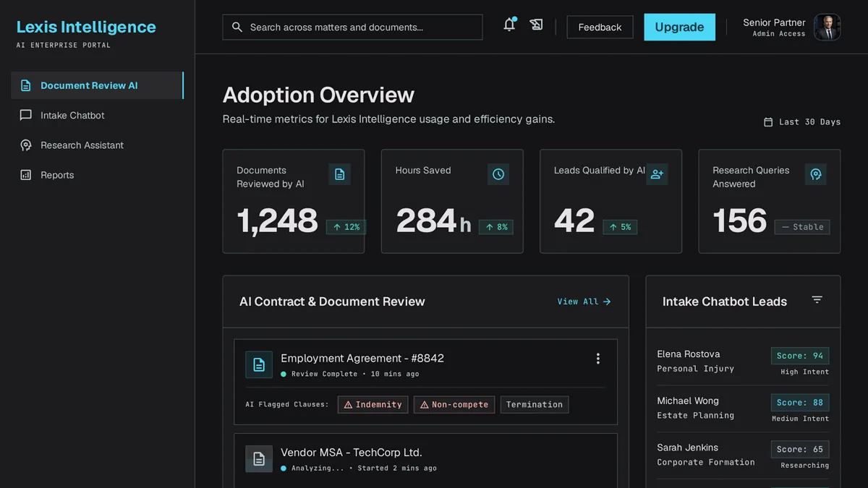Viewport: 868px width, 488px height.
Task: Click the Score: 88 badge
Action: (800, 403)
